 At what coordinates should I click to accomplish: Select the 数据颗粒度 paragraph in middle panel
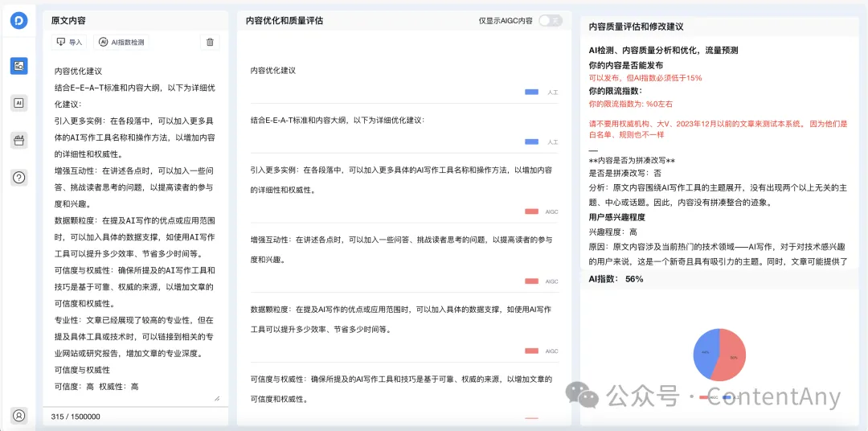401,318
